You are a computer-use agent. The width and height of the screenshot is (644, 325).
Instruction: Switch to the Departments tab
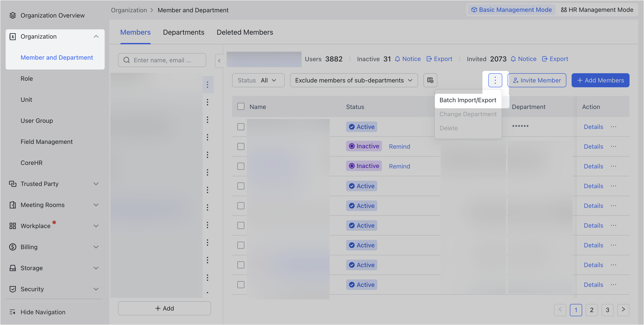point(184,32)
